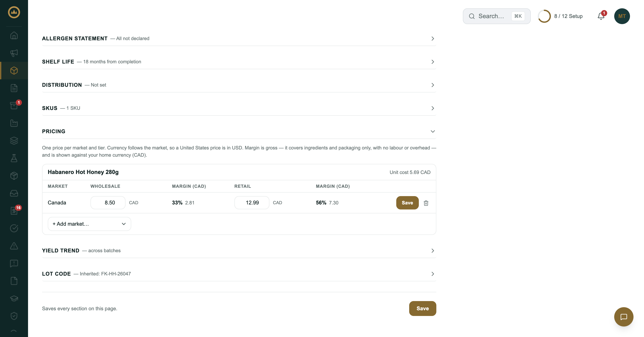The width and height of the screenshot is (644, 337).
Task: Open the shield check icon in the sidebar
Action: point(14,316)
